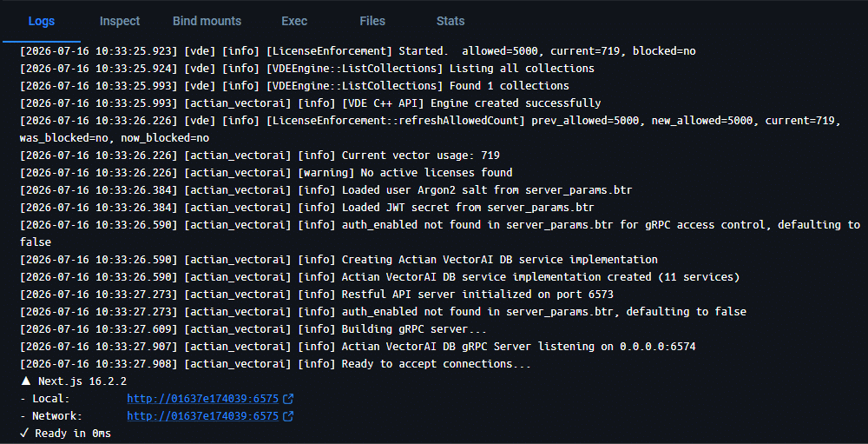Click 'Creating Actian VectorAI DB service implementation' line
This screenshot has width=868, height=444.
pos(339,260)
